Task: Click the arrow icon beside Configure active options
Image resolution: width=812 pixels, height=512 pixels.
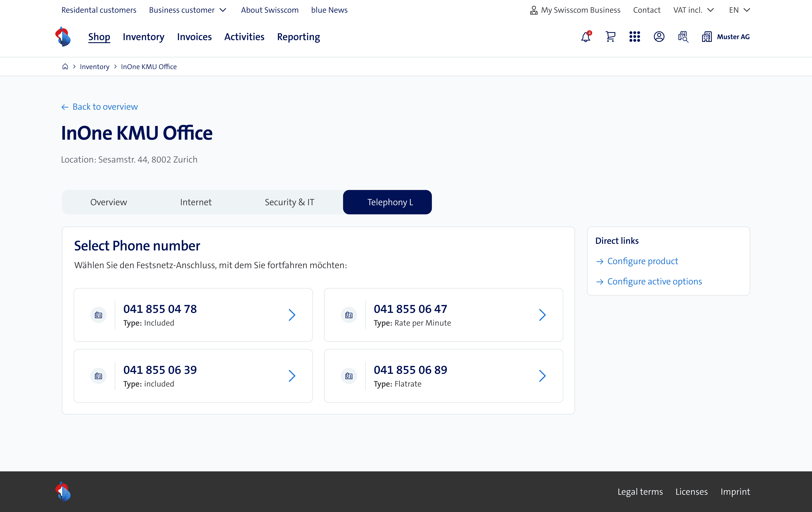Action: [600, 282]
